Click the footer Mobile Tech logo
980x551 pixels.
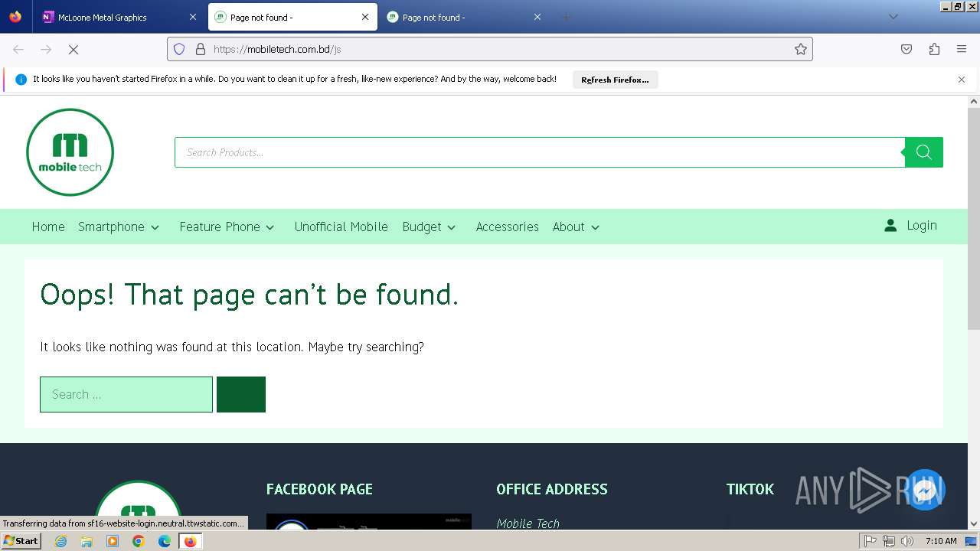point(139,505)
